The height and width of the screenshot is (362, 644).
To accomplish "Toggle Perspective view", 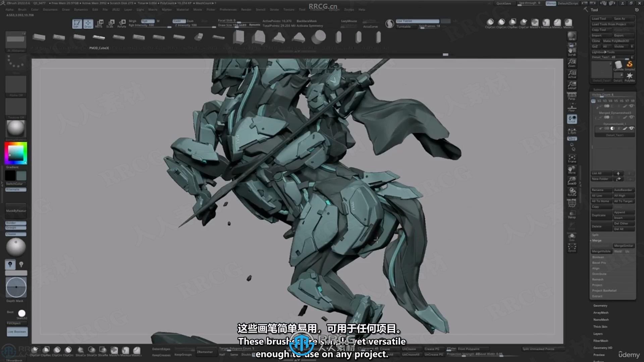I will 572,96.
